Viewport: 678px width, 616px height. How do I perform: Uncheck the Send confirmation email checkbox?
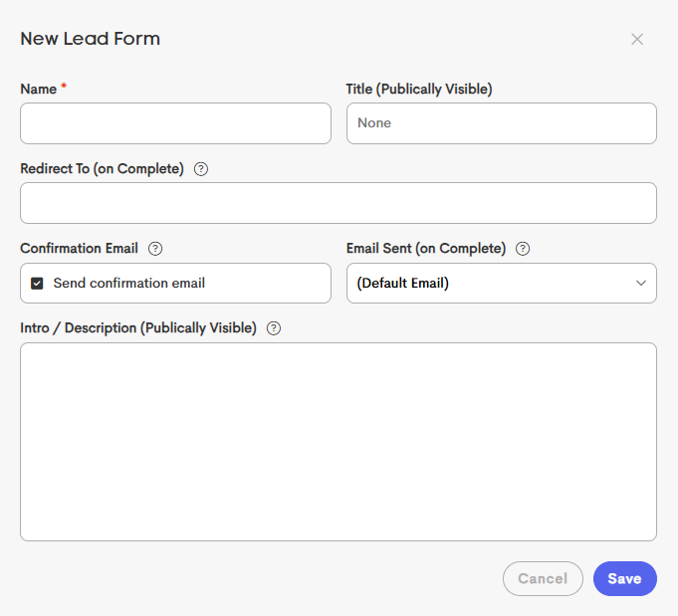tap(37, 284)
